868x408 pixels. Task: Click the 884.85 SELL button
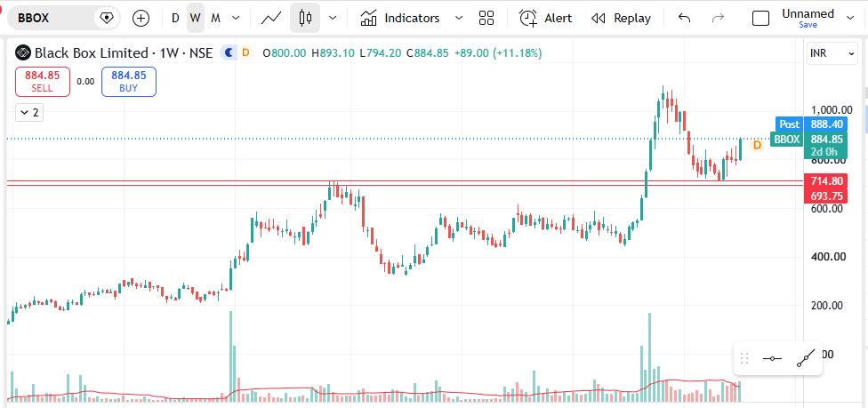(43, 82)
